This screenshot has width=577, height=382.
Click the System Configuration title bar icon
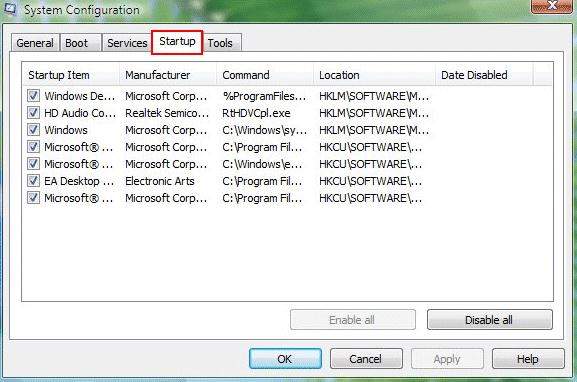(x=10, y=8)
